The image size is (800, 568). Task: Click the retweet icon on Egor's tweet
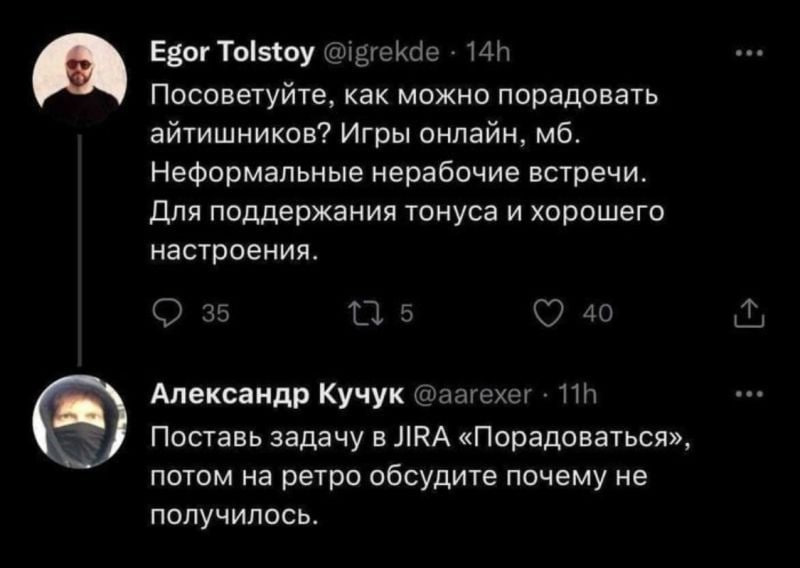pos(364,315)
